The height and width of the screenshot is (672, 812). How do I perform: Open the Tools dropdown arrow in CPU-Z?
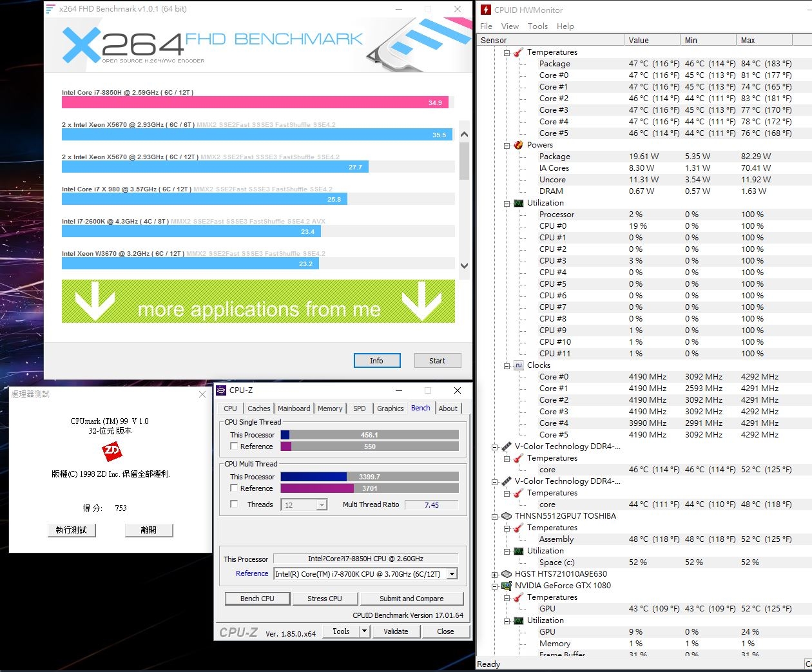(365, 631)
